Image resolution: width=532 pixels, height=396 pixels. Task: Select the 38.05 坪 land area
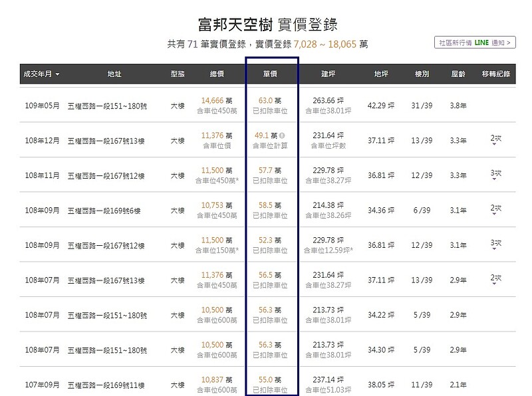tap(381, 385)
